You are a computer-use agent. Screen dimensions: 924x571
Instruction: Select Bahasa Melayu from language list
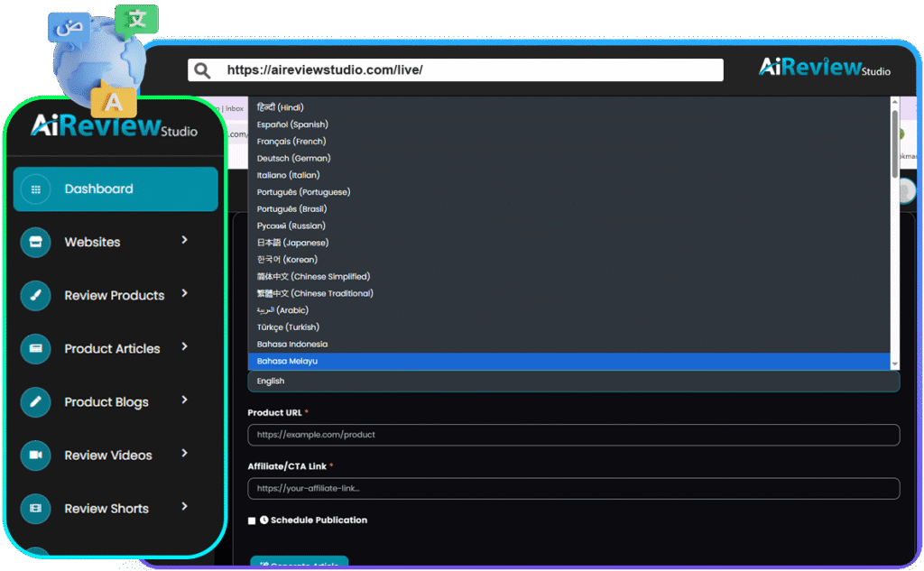[x=568, y=361]
